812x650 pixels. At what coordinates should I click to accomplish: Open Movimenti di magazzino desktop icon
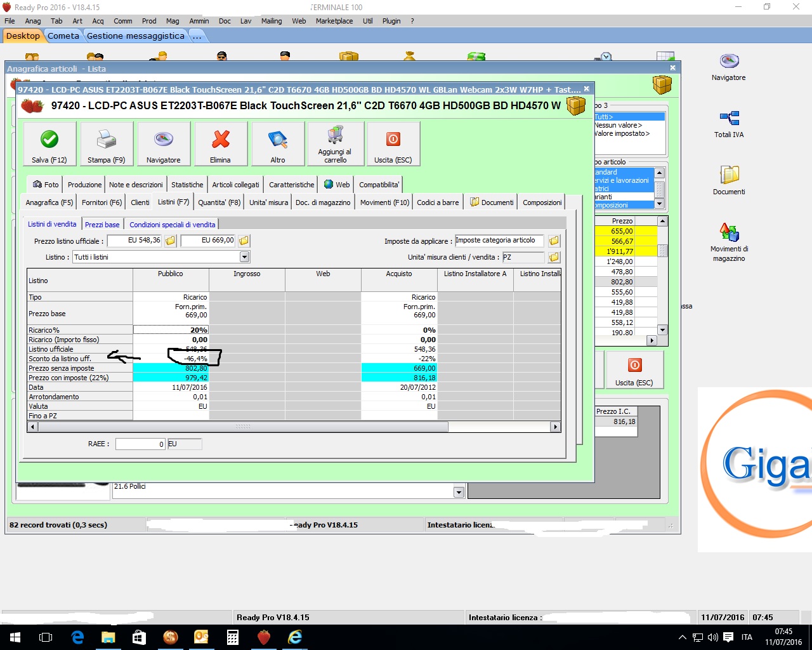coord(729,233)
